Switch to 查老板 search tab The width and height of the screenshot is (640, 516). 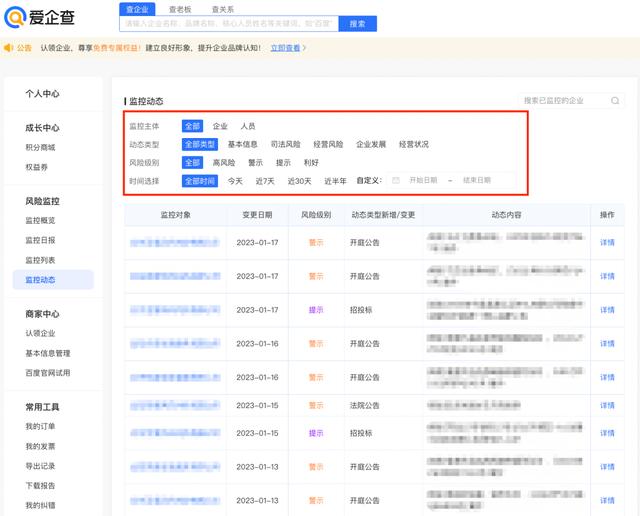pyautogui.click(x=180, y=9)
